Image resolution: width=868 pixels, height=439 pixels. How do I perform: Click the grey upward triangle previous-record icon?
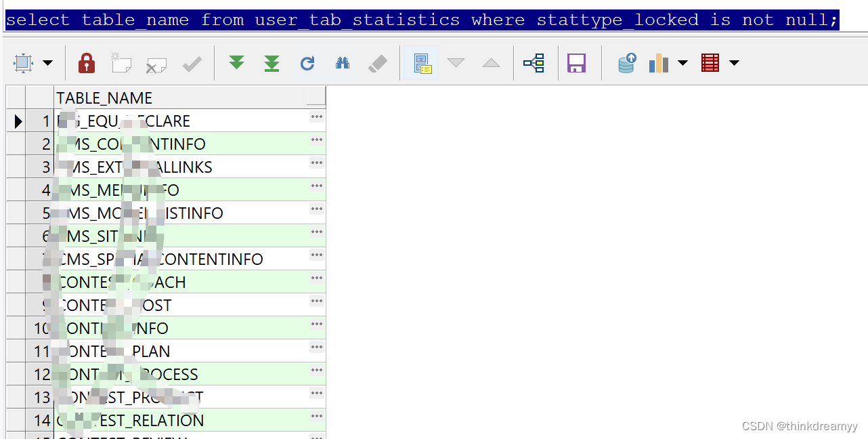(x=491, y=63)
